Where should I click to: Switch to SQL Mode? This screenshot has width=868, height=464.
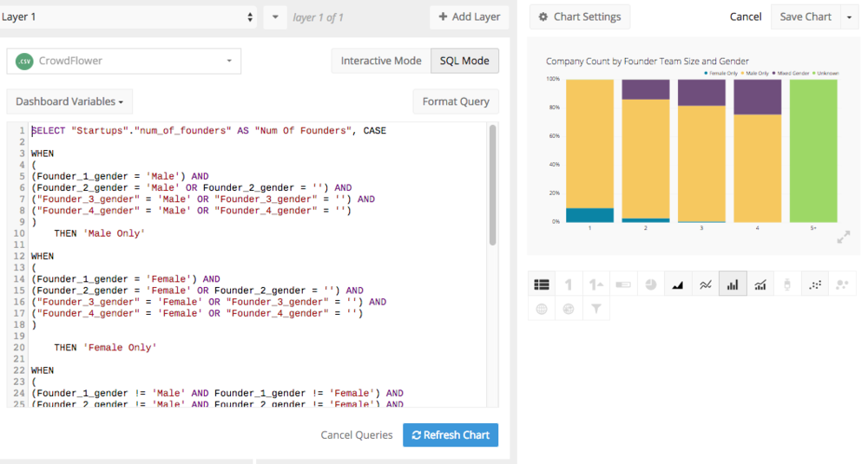(x=464, y=61)
